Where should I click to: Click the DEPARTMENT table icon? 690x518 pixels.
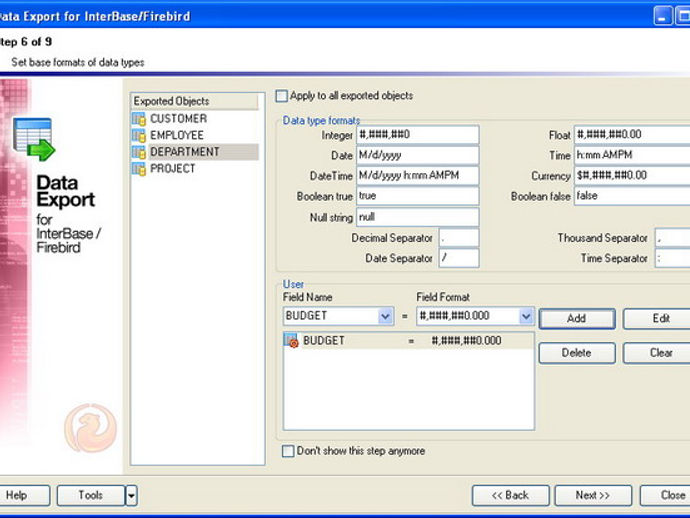point(139,152)
